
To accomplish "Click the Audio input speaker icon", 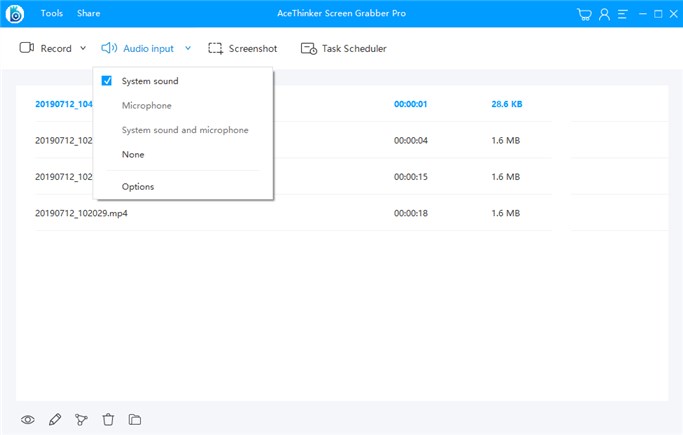I will (x=109, y=48).
